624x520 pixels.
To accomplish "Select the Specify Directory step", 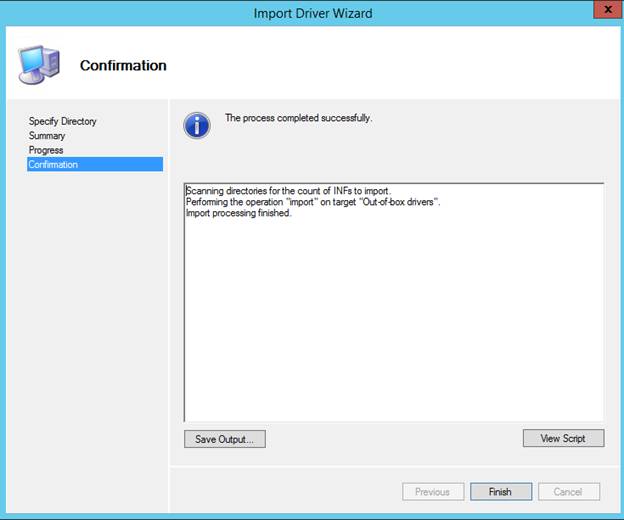I will (62, 121).
